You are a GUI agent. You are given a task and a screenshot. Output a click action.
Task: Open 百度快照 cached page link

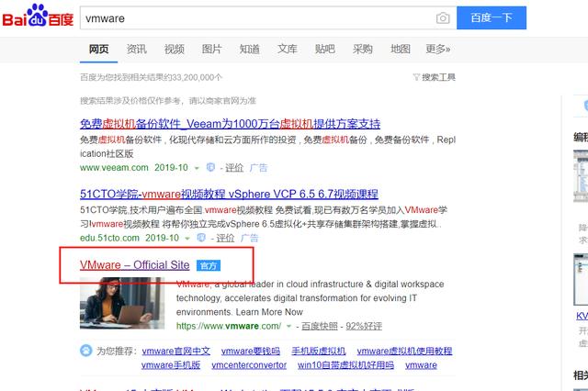tap(320, 326)
